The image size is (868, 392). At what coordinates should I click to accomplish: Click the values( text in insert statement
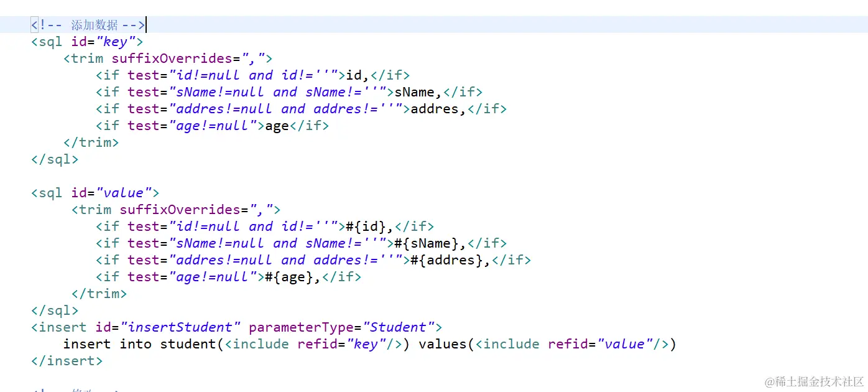click(446, 344)
